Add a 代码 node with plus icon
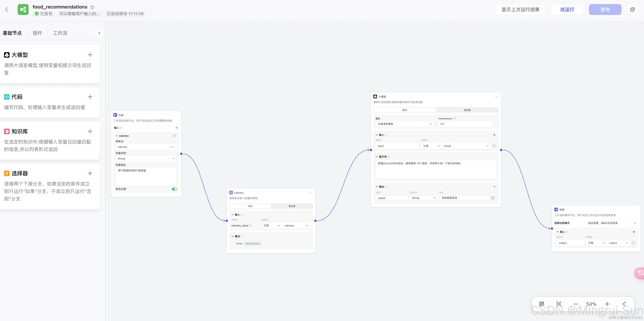Image resolution: width=644 pixels, height=321 pixels. coord(90,97)
